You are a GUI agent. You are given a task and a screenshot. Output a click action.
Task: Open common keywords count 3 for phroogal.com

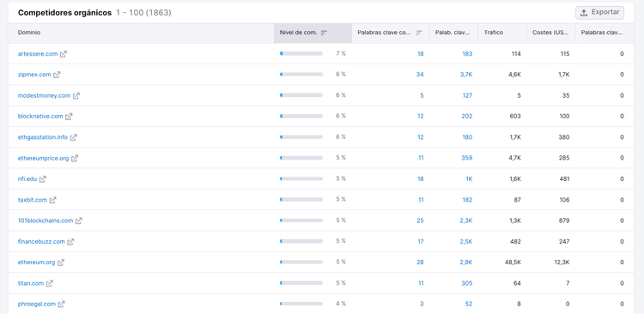[422, 305]
